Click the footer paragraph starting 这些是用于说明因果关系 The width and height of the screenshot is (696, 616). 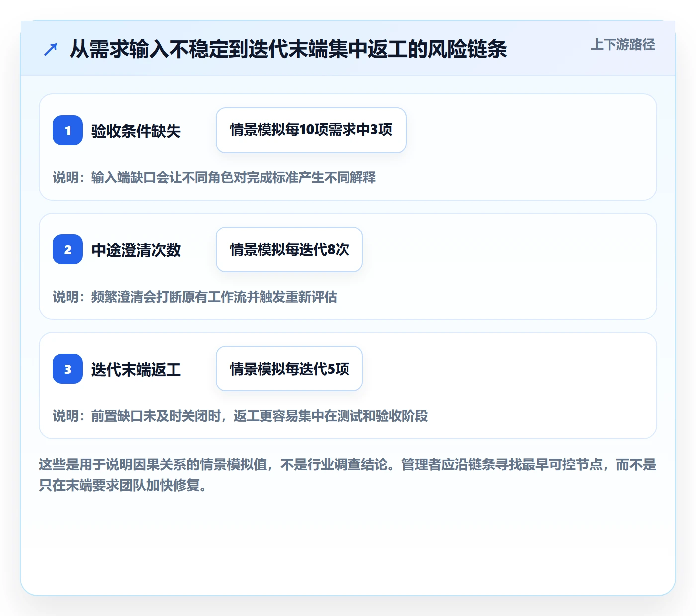(348, 475)
